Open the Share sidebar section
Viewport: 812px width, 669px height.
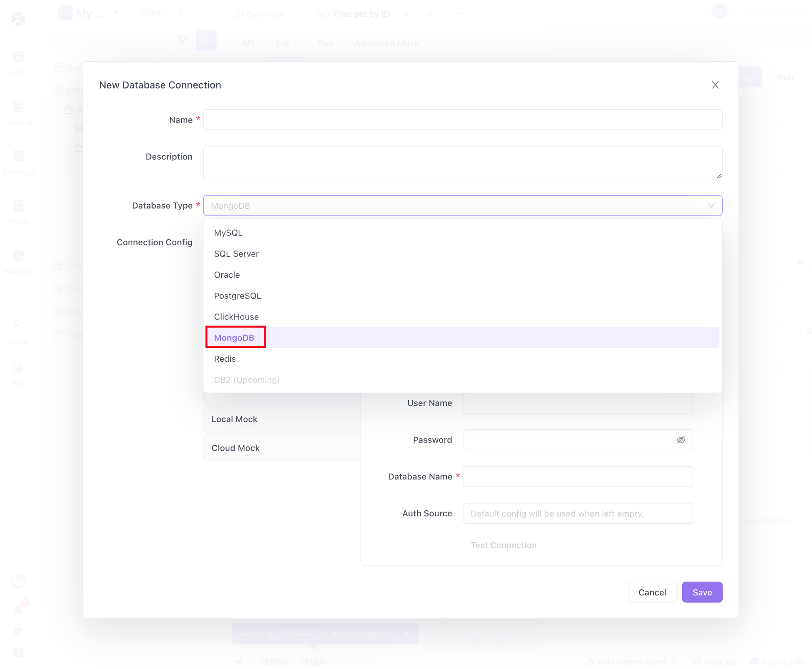18,213
